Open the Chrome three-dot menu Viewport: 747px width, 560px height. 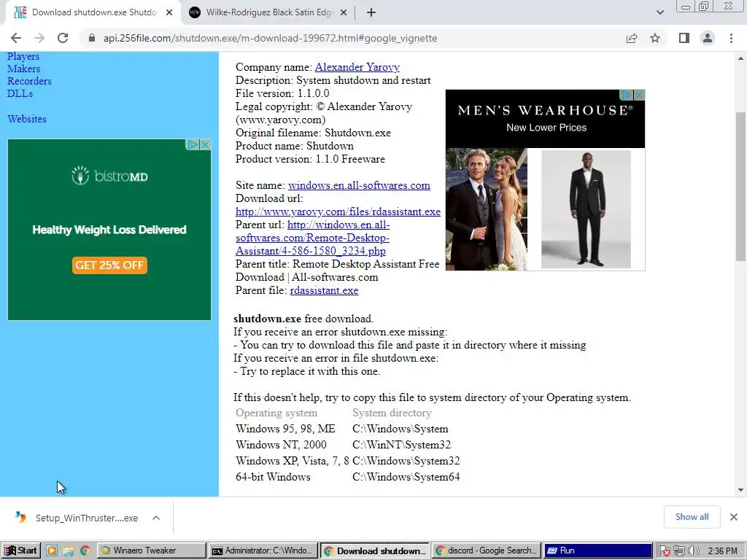coord(731,38)
